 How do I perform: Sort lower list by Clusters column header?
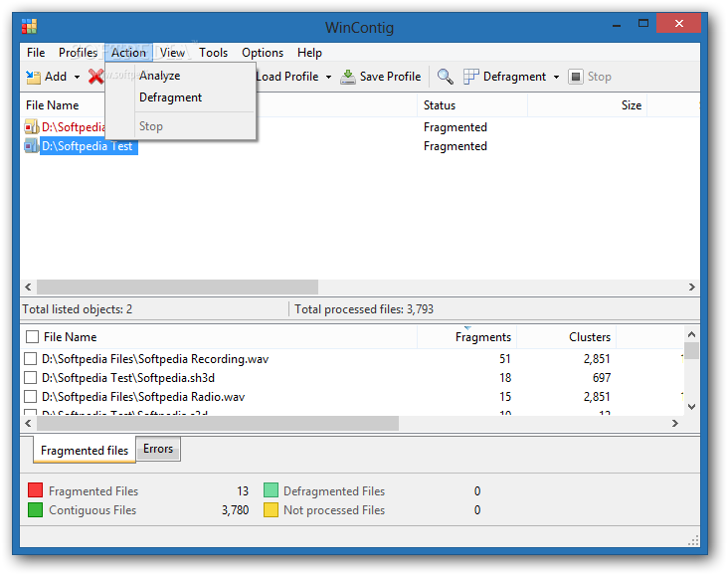(567, 336)
